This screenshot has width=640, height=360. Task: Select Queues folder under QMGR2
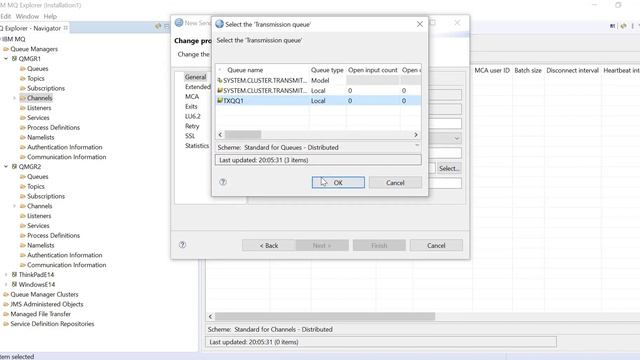(x=38, y=176)
